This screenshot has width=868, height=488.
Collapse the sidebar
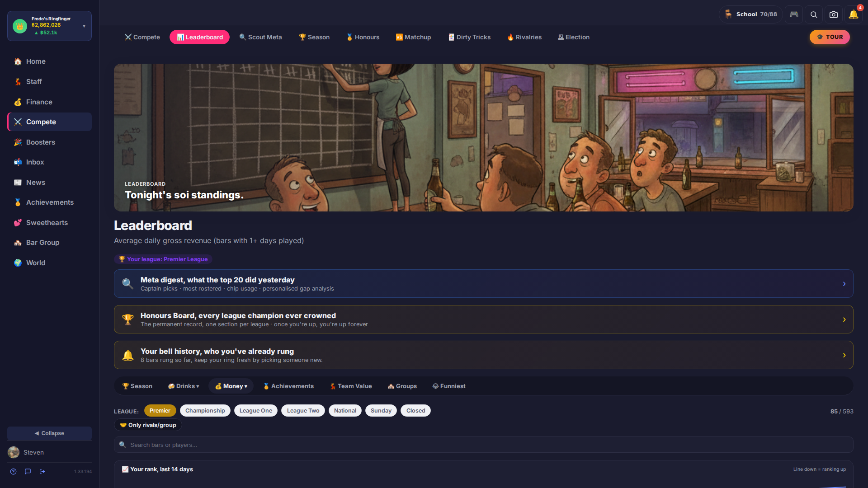50,433
